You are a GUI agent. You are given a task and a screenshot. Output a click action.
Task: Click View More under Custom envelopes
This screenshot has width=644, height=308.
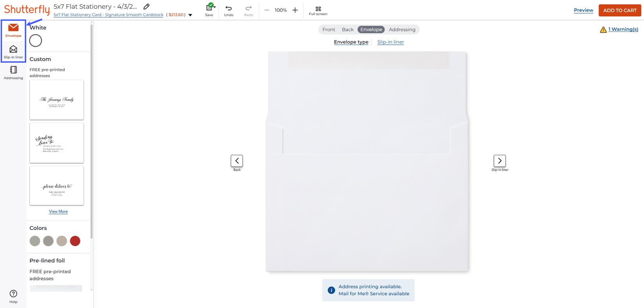point(58,212)
